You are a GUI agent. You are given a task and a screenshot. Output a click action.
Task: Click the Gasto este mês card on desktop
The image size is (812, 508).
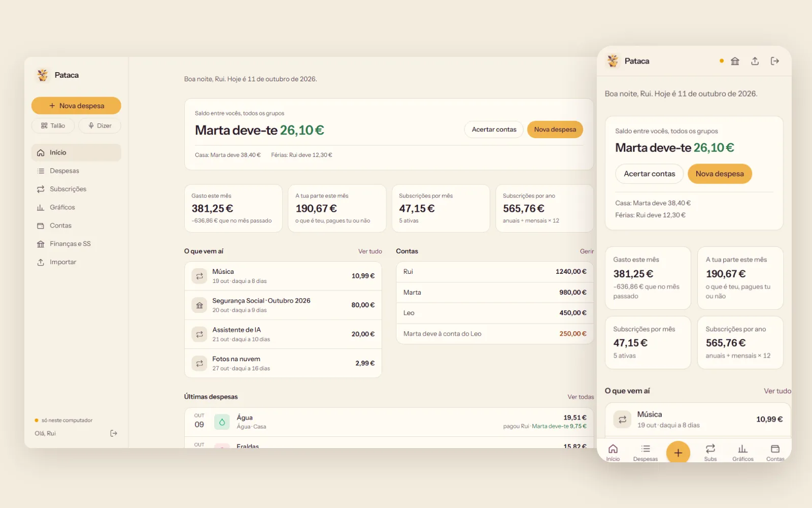point(233,208)
